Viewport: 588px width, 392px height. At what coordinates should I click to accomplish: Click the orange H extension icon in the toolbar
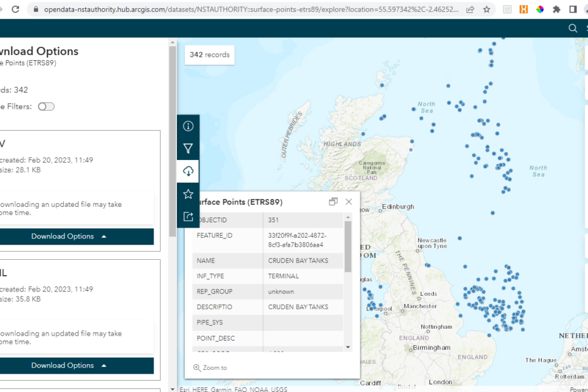524,10
